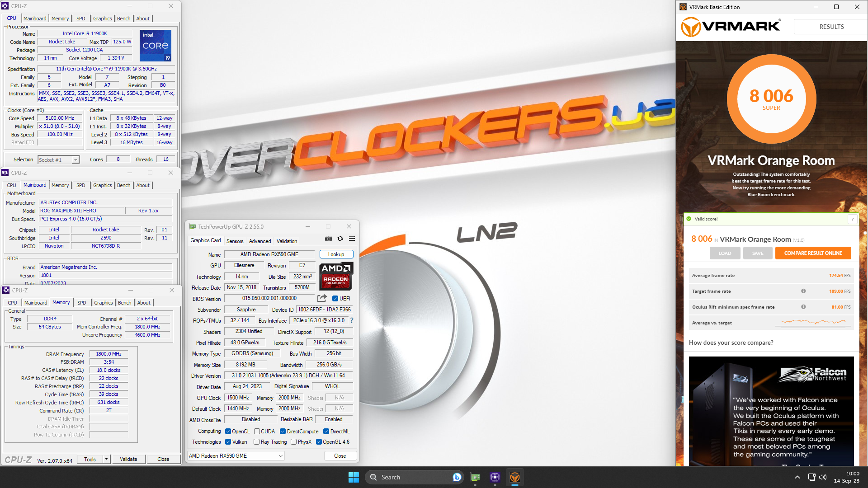Click the Close button at the bottom of CPU-Z

point(163,459)
